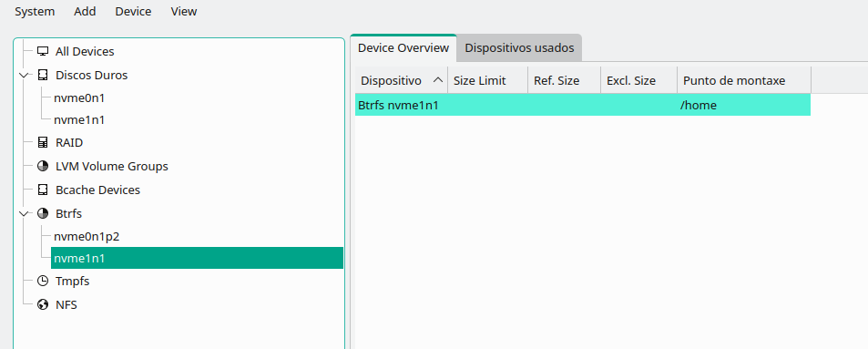
Task: Click the Tmpfs clock icon
Action: tap(43, 281)
